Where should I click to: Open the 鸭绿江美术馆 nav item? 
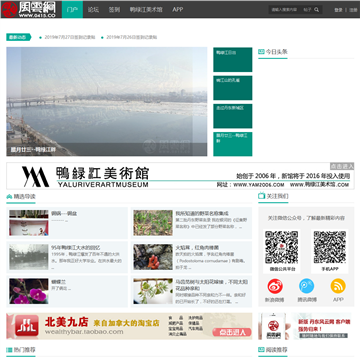[146, 10]
